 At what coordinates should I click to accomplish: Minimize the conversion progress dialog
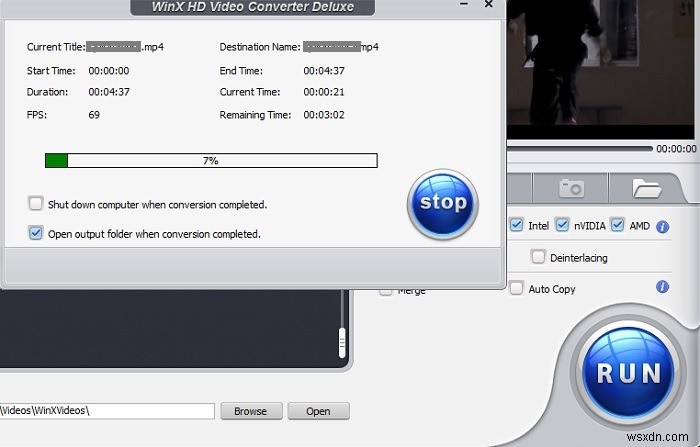(464, 4)
